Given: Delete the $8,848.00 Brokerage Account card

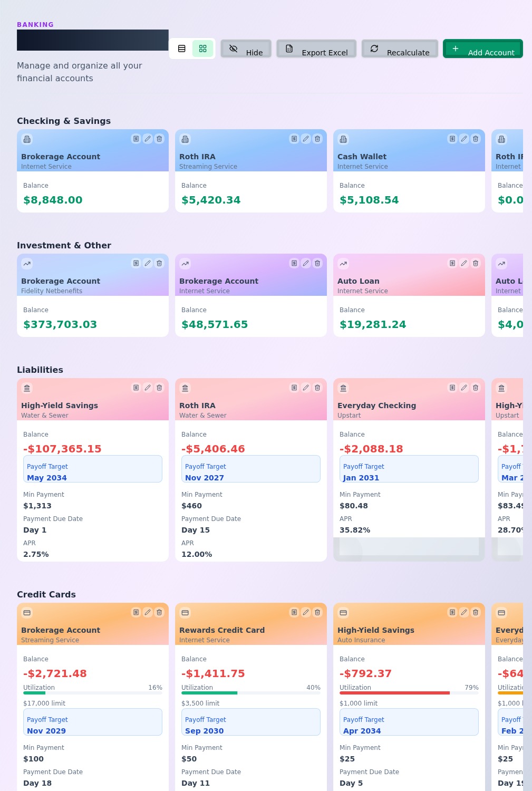Looking at the screenshot, I should point(159,139).
